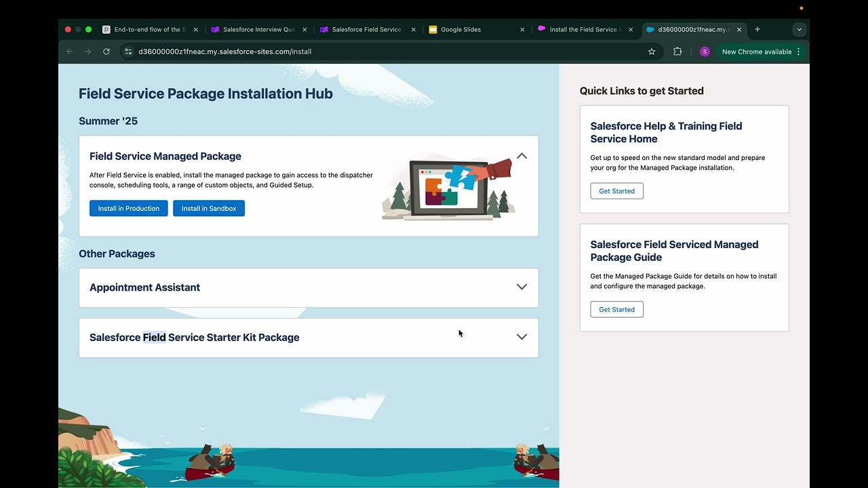
Task: Expand the Appointment Assistant section
Action: tap(521, 287)
